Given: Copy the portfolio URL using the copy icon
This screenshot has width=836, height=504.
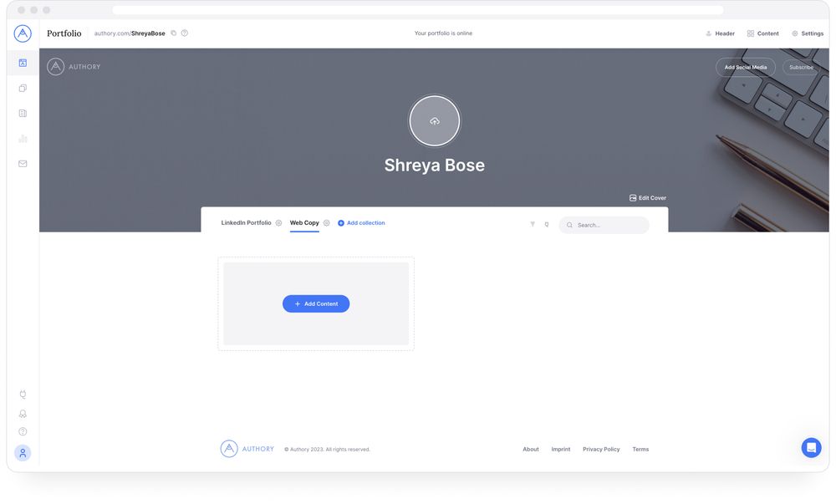Looking at the screenshot, I should (x=172, y=33).
